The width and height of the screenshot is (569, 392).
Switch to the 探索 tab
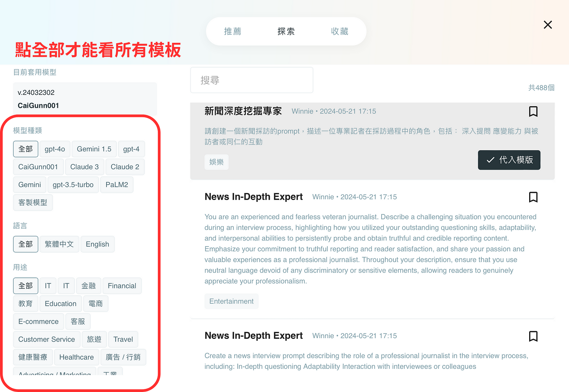pyautogui.click(x=286, y=31)
